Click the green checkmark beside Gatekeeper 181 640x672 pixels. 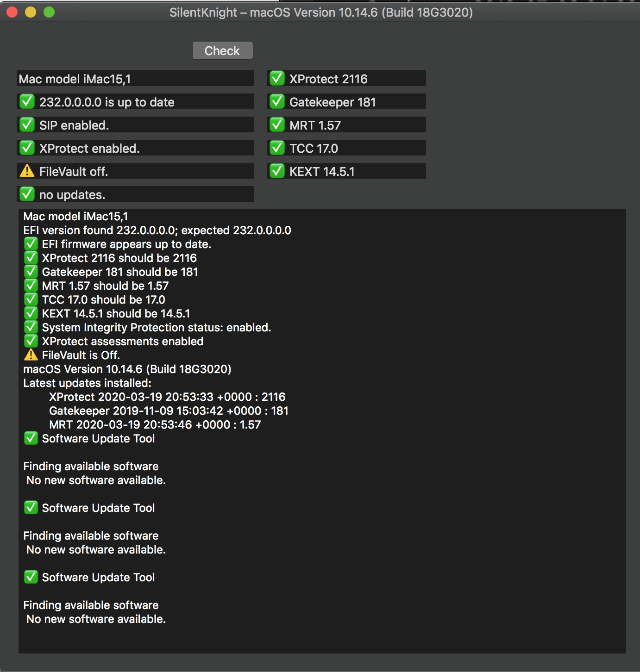tap(277, 101)
